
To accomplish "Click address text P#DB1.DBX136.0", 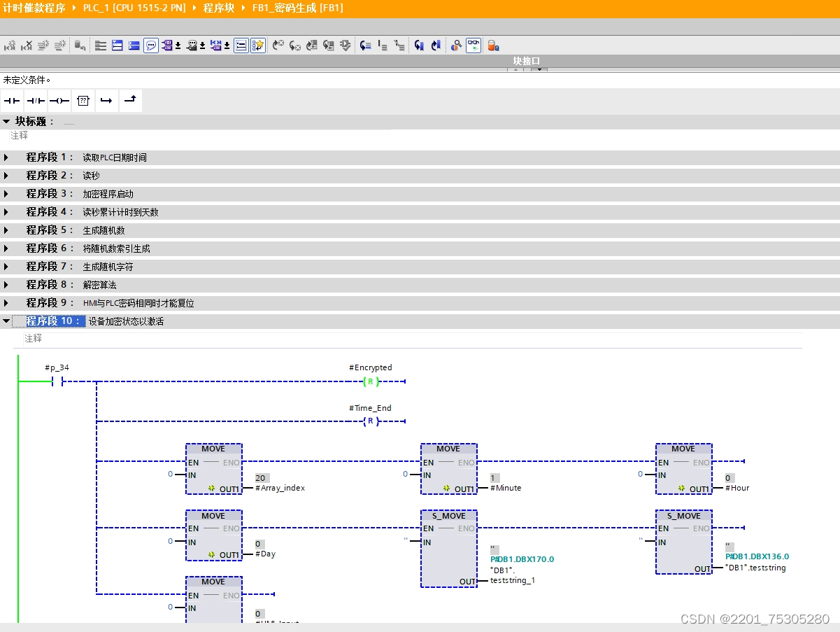I will (757, 556).
